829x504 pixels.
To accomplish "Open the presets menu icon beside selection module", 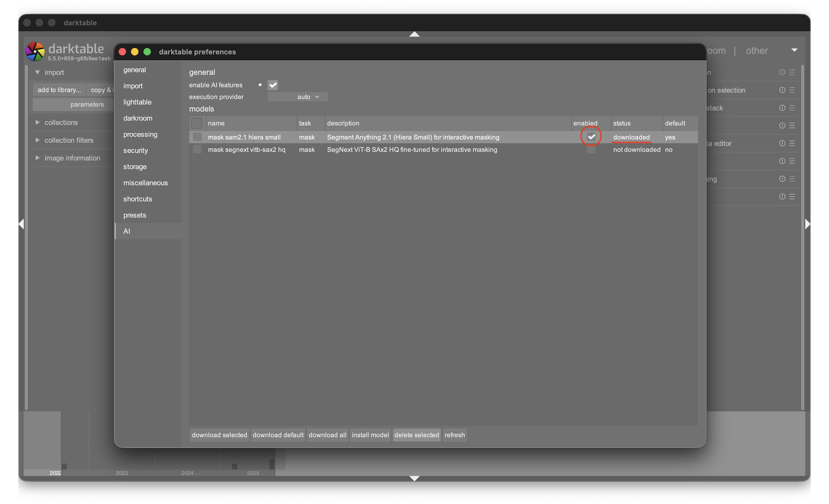I will [792, 90].
